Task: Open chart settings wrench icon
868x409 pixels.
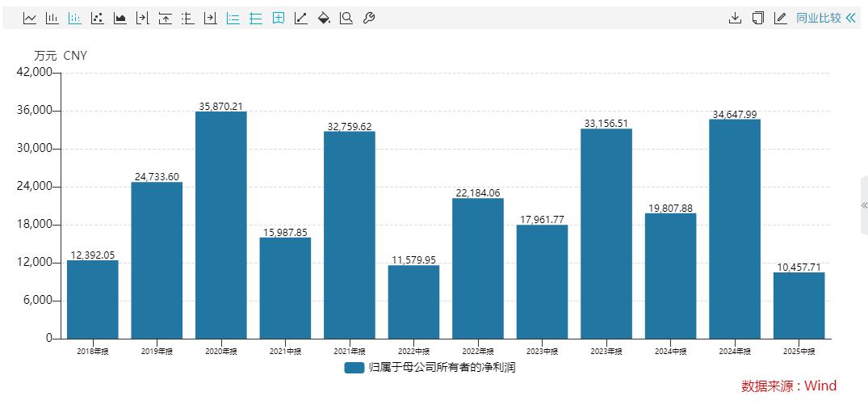Action: coord(369,18)
